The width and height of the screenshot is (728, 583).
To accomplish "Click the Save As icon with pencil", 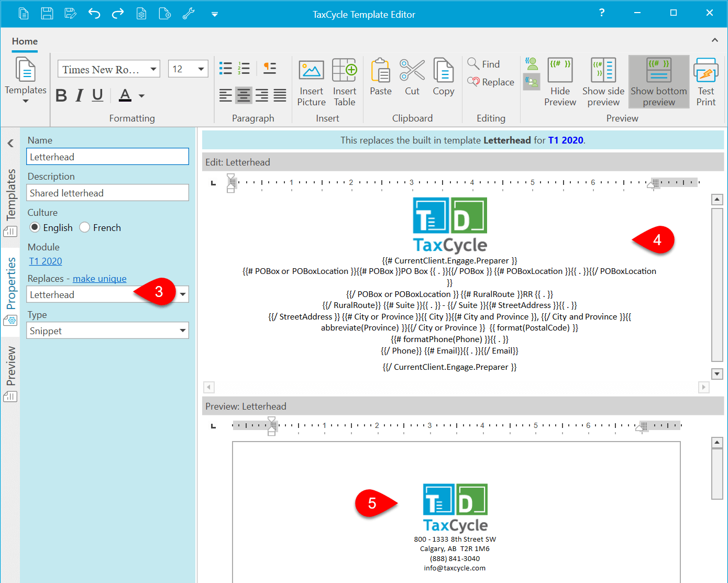I will pos(71,14).
